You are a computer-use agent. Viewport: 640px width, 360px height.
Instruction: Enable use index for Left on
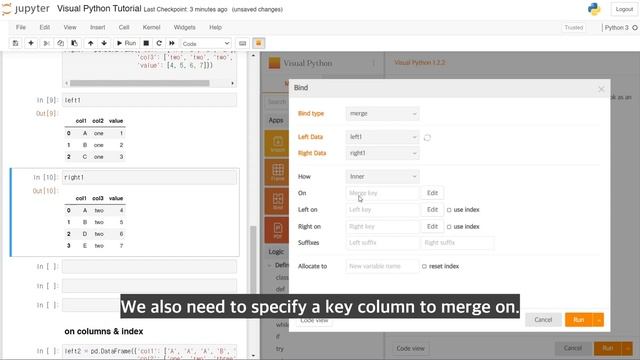449,210
